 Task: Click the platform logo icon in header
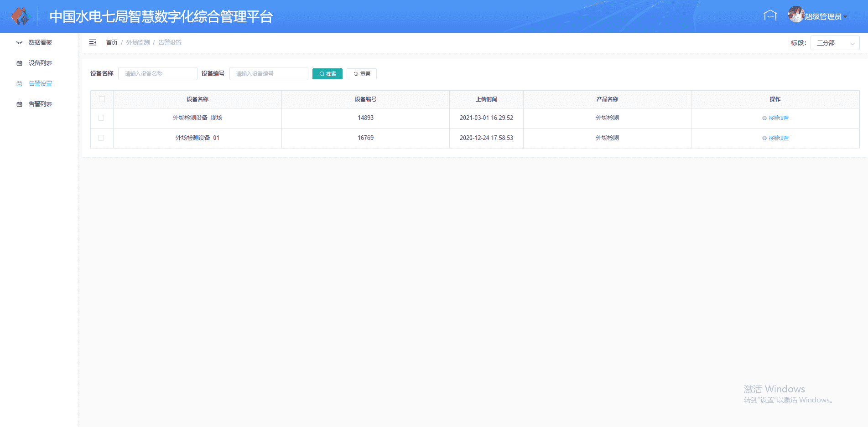pyautogui.click(x=20, y=16)
